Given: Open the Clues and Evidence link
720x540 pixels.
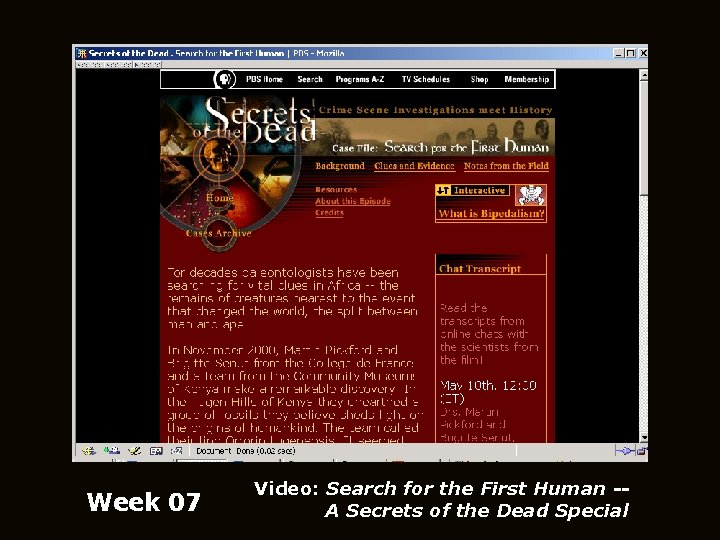Looking at the screenshot, I should (x=414, y=166).
